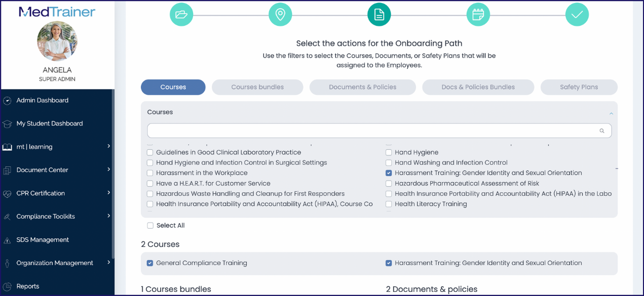The height and width of the screenshot is (296, 644).
Task: Click the checkmark final step icon
Action: point(577,15)
